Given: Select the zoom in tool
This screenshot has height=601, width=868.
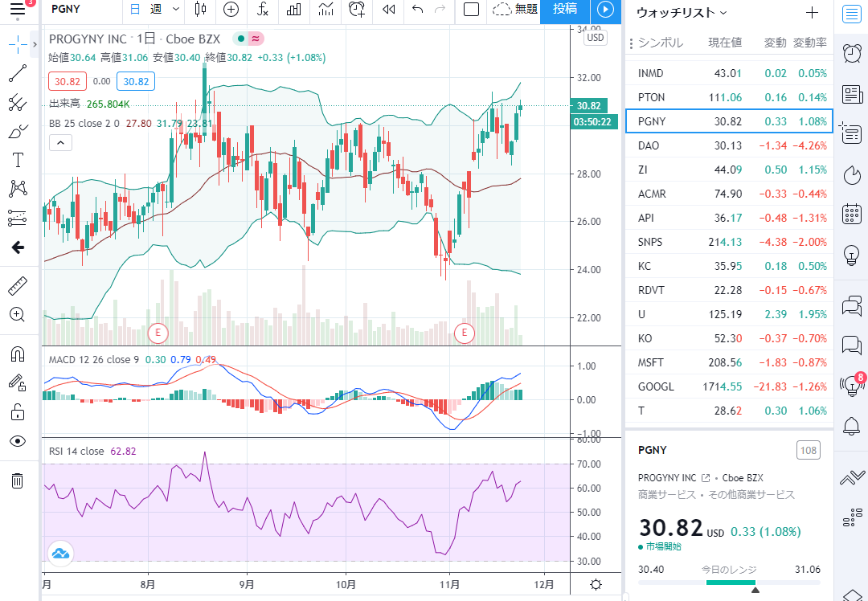Looking at the screenshot, I should [x=18, y=315].
